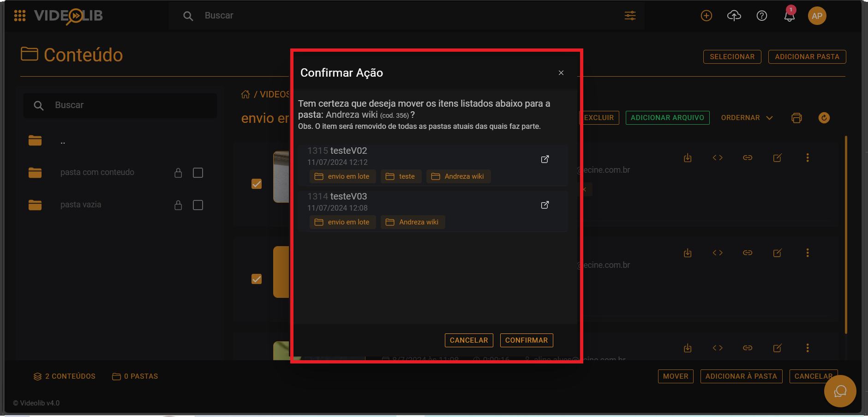This screenshot has height=417, width=868.
Task: Toggle lock on pasta com conteudo
Action: coord(178,173)
